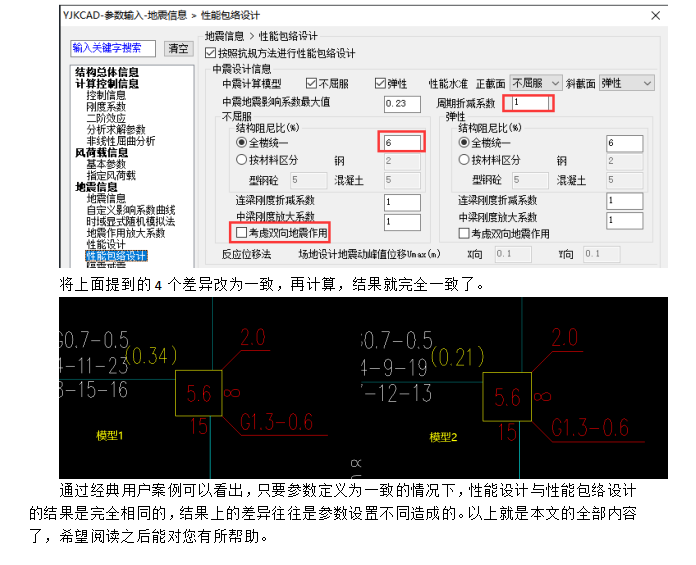Click the 模型2 label
696x565 pixels.
pos(443,437)
